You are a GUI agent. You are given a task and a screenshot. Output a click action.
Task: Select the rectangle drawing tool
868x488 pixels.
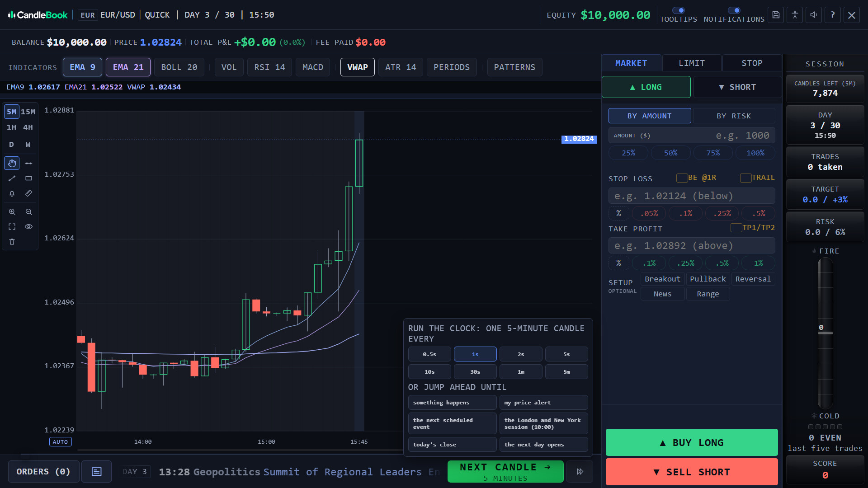[x=28, y=178]
